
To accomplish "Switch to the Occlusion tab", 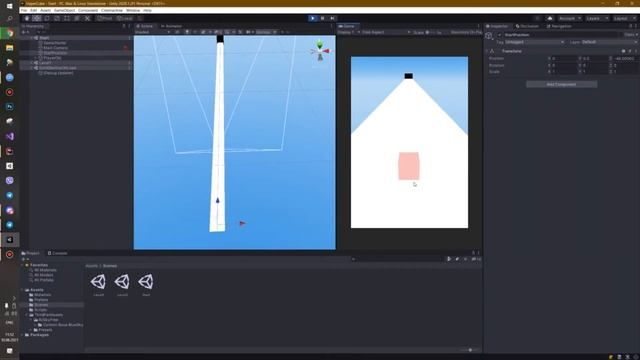I will tap(527, 26).
